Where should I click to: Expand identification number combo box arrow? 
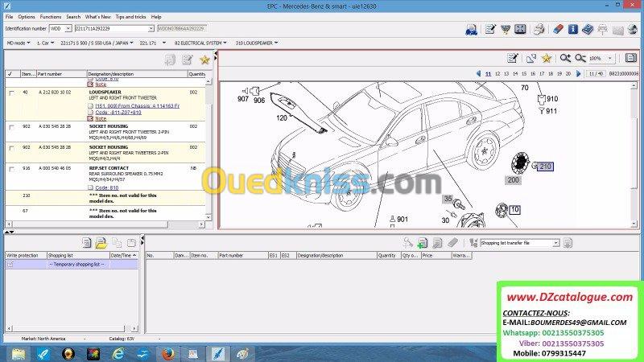151,28
